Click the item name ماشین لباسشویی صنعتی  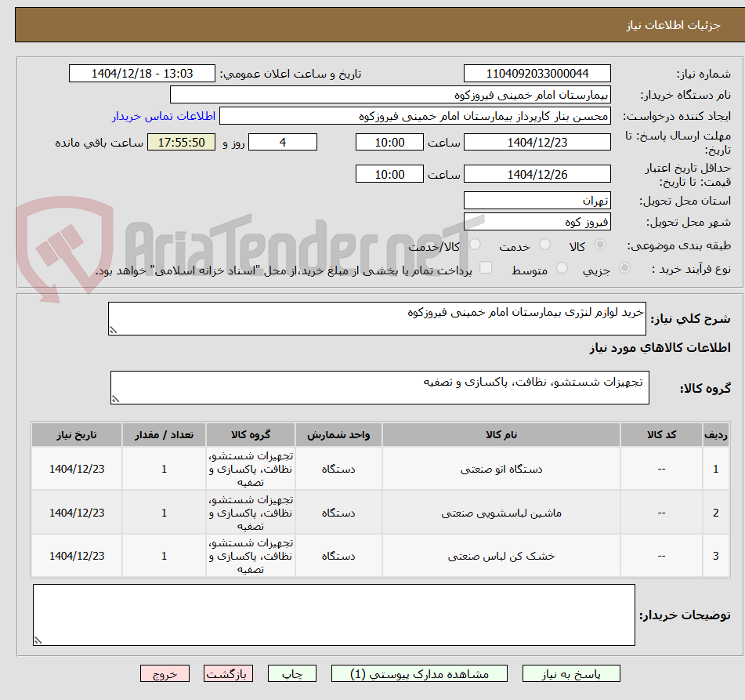click(501, 513)
